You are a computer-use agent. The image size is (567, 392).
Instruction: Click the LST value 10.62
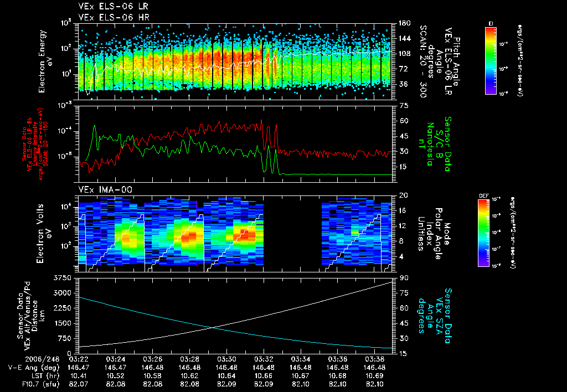[190, 376]
